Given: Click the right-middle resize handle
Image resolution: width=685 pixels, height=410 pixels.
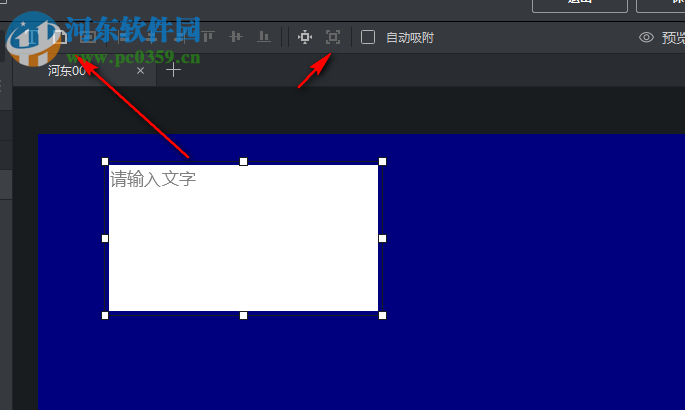Looking at the screenshot, I should (x=382, y=238).
